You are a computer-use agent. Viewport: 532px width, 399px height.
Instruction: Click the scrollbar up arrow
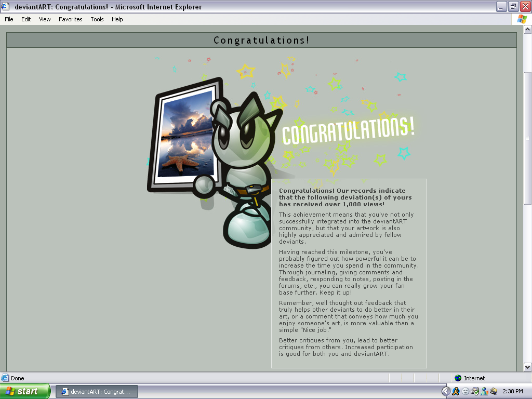coord(528,30)
